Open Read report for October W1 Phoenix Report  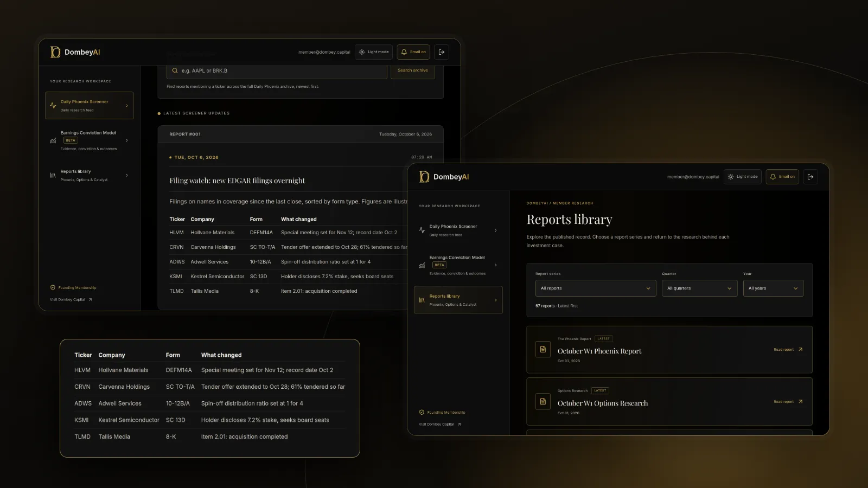tap(788, 350)
